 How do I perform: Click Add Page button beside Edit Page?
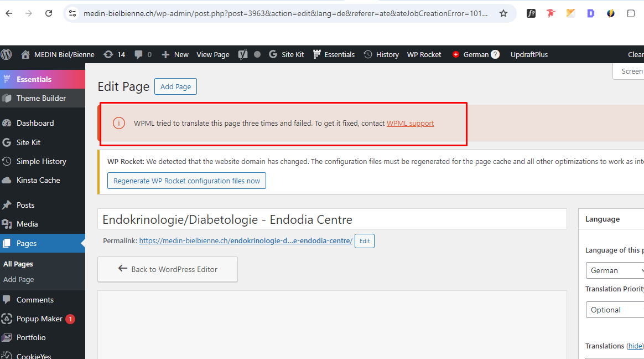(x=175, y=86)
